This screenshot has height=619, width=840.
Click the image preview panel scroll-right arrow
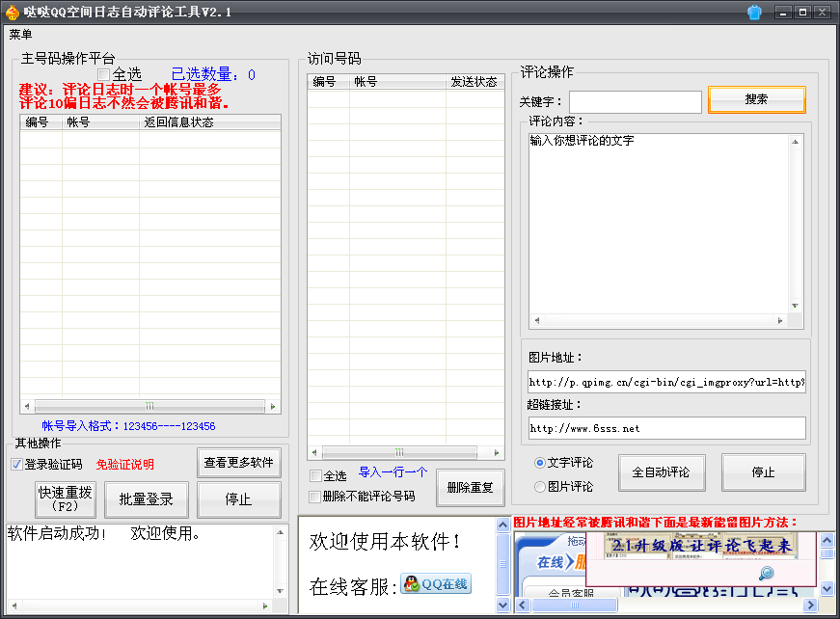click(x=810, y=606)
